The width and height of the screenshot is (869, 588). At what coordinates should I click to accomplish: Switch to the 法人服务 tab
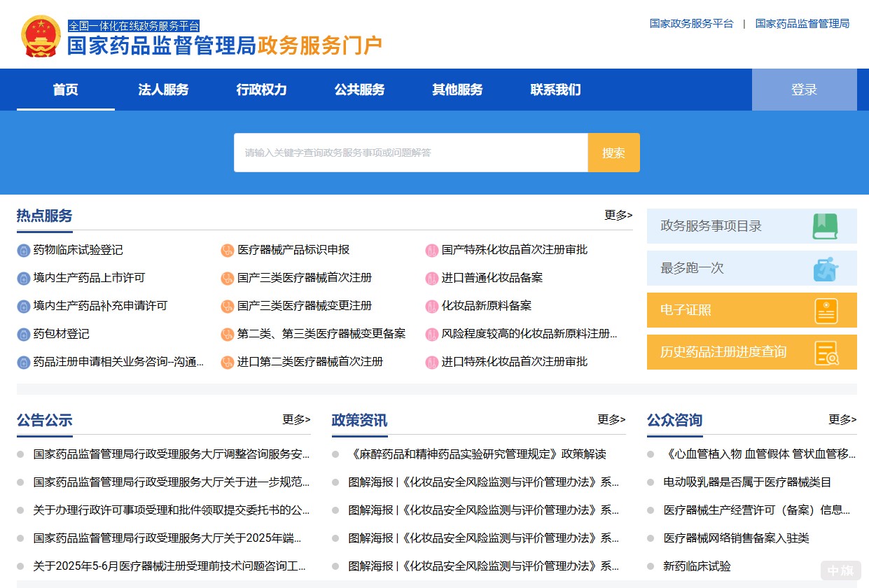tap(163, 90)
